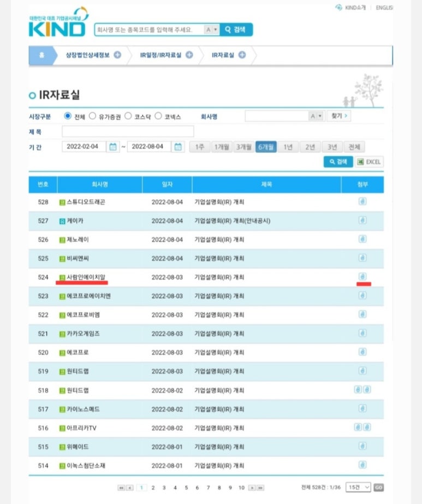Go to page 10 in pagination
The image size is (422, 504).
(x=241, y=488)
